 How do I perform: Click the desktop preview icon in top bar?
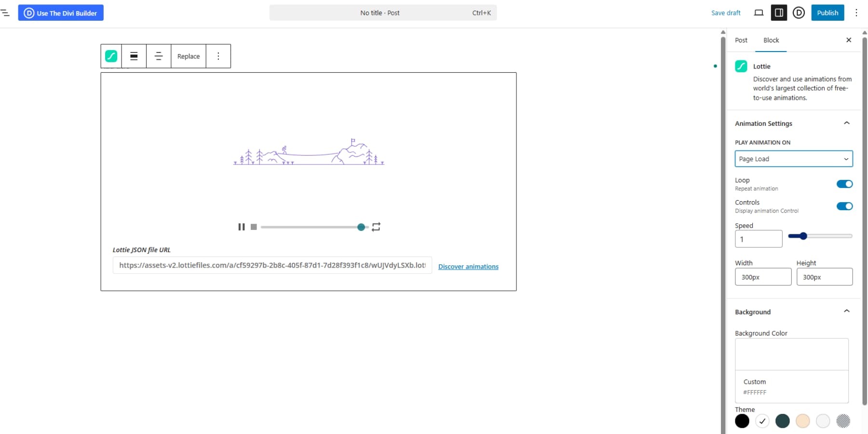[x=759, y=13]
